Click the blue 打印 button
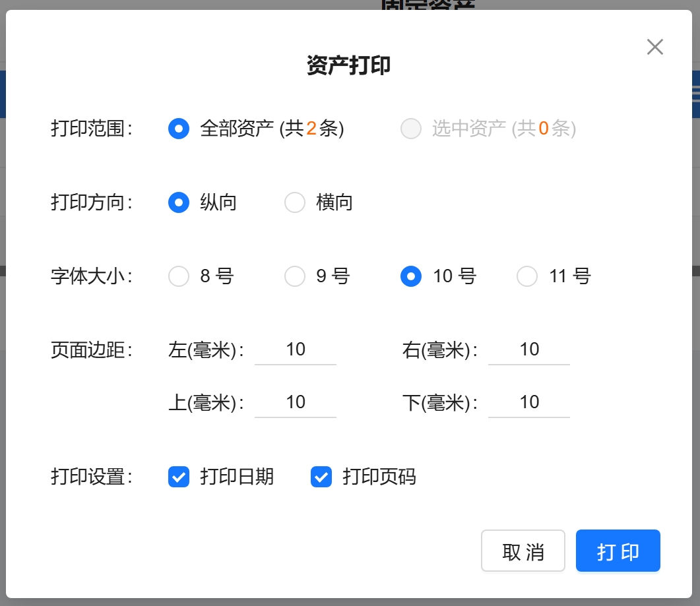 pos(618,551)
